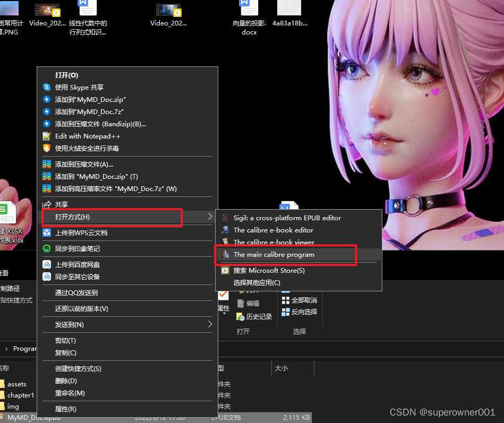Click WinRAR icon beside 添加到压缩文件(A)...
This screenshot has width=504, height=423.
point(47,165)
